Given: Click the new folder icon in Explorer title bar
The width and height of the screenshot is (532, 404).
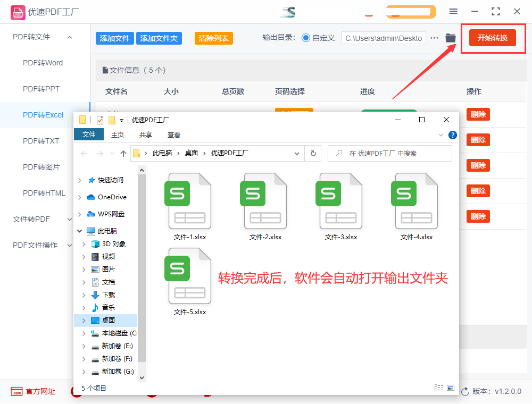Looking at the screenshot, I should click(x=112, y=120).
